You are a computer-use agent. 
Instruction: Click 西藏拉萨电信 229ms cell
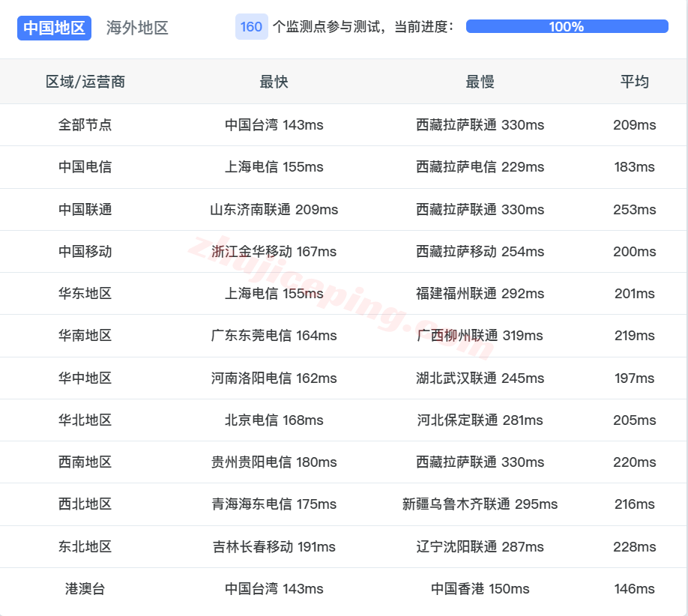point(480,166)
